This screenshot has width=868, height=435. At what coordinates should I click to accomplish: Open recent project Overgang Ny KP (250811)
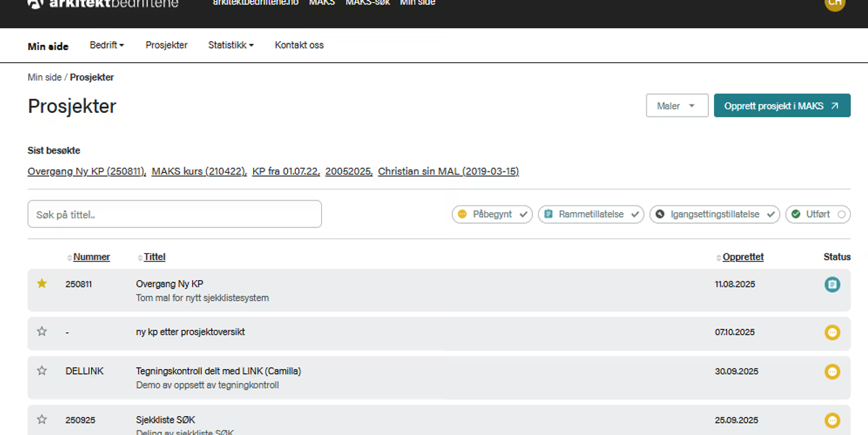click(87, 172)
